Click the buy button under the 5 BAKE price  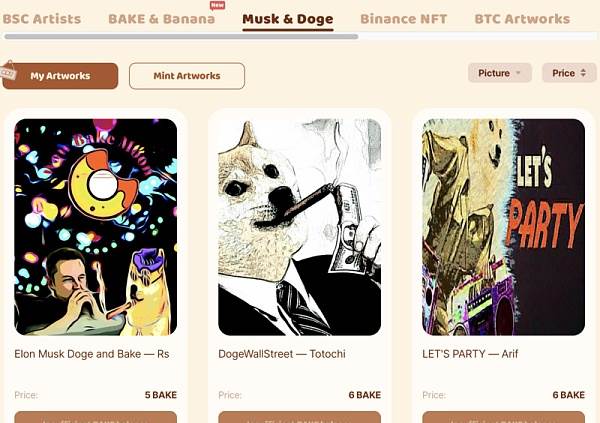coord(96,417)
